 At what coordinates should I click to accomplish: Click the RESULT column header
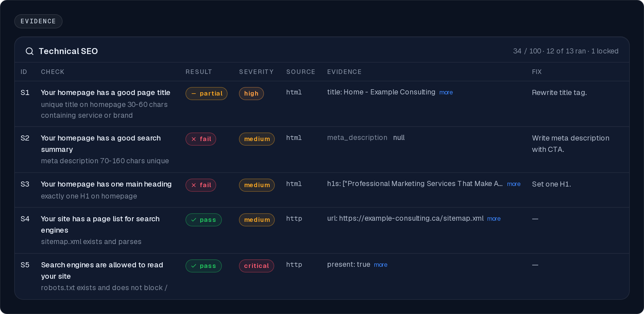coord(199,72)
